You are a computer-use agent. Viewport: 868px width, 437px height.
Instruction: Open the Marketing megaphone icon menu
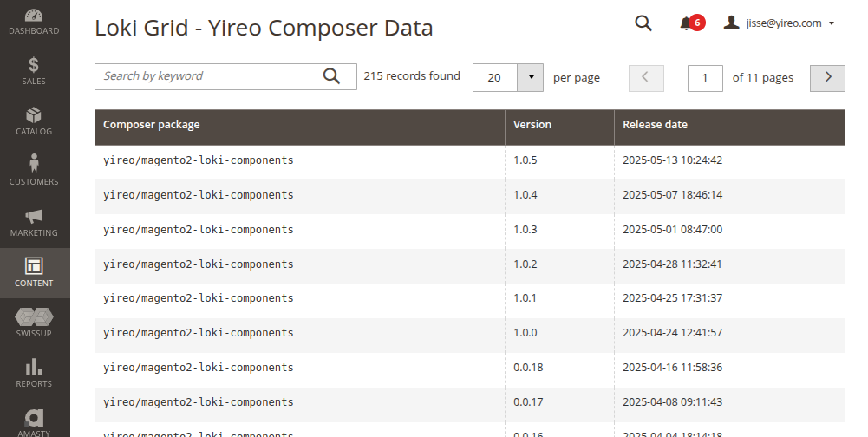34,217
